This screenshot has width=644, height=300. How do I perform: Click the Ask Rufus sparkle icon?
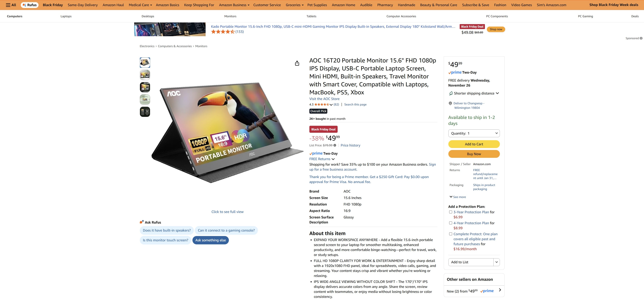[142, 222]
